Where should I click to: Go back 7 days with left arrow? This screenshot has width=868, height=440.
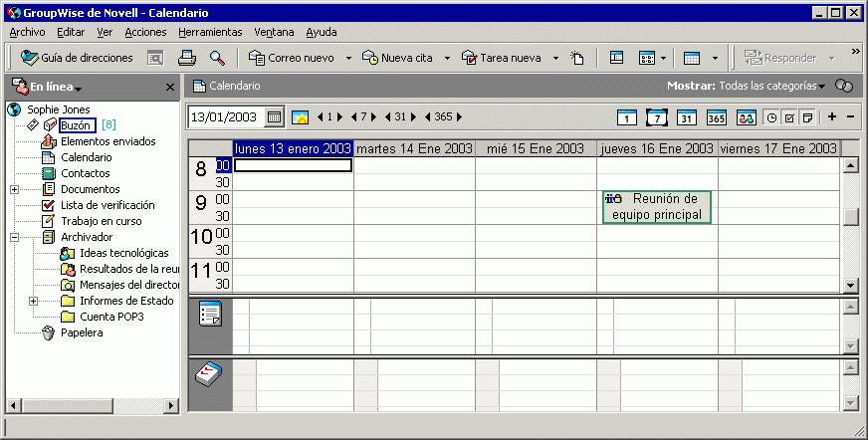click(353, 116)
